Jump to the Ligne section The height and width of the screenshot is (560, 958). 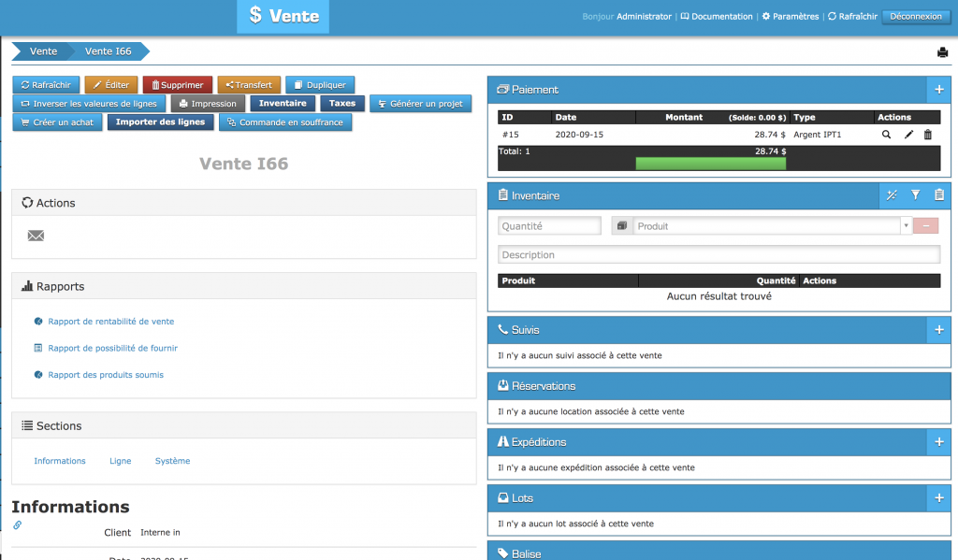pyautogui.click(x=120, y=461)
